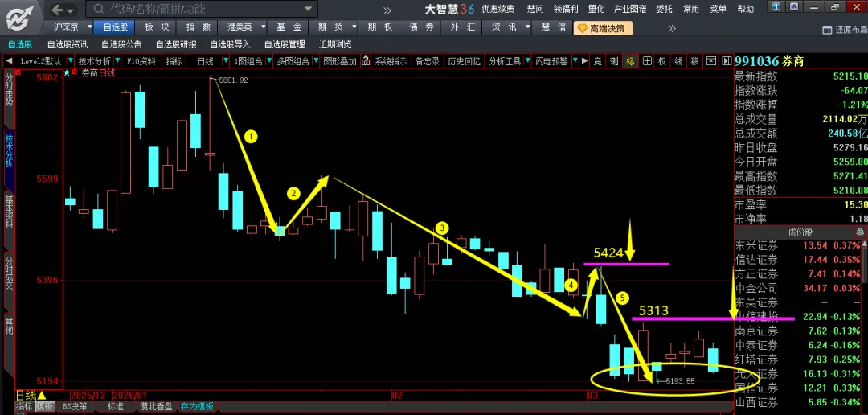This screenshot has height=415, width=868.
Task: Click the blue A icon in title bar
Action: tap(794, 6)
